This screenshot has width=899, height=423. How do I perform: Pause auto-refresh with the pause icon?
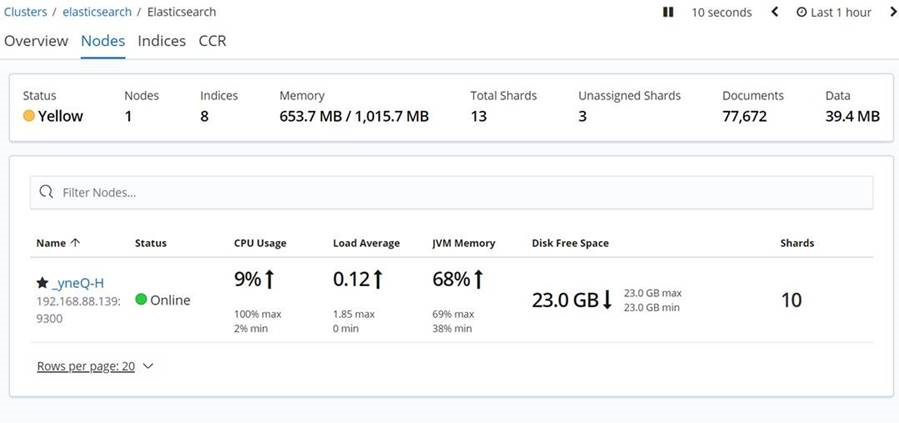click(x=668, y=12)
